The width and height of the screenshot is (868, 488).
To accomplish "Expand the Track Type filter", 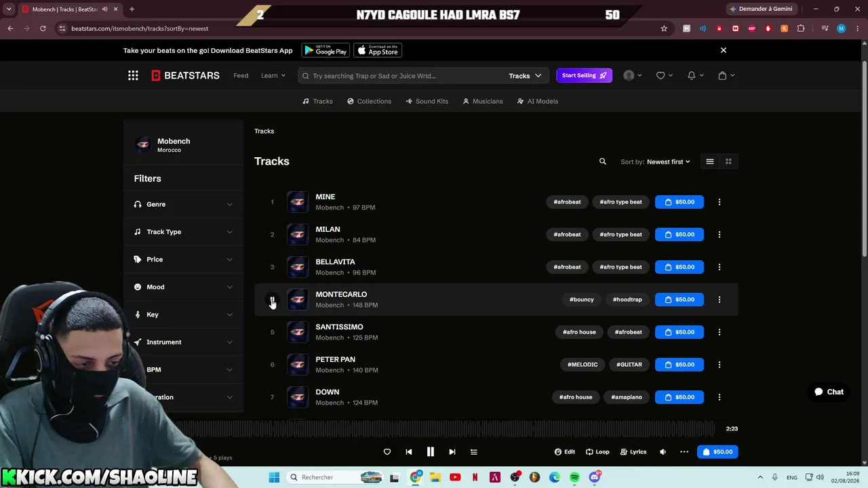I will click(183, 232).
